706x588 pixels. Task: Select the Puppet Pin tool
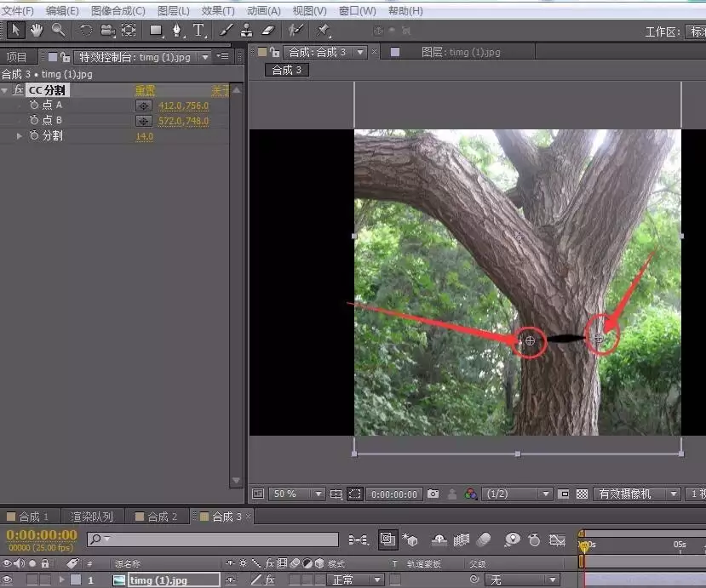(323, 31)
